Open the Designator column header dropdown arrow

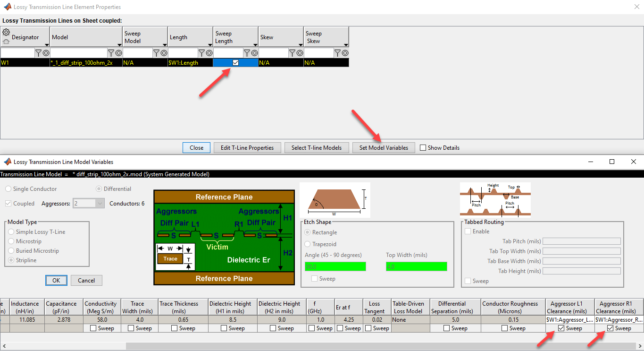click(46, 44)
